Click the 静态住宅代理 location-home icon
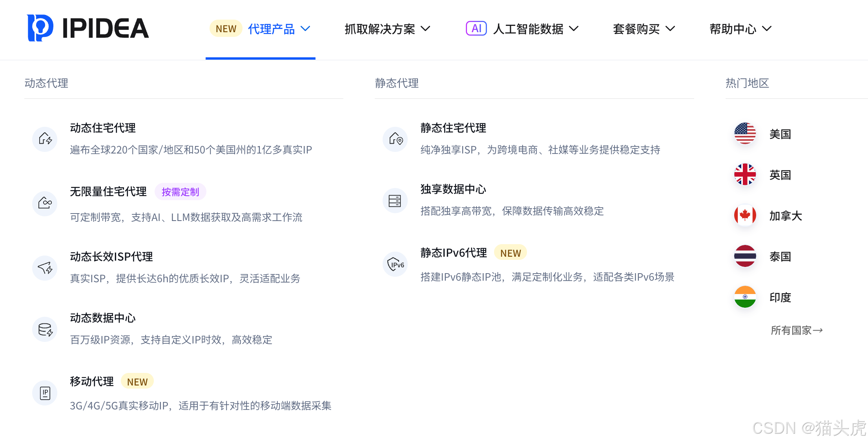 [395, 139]
